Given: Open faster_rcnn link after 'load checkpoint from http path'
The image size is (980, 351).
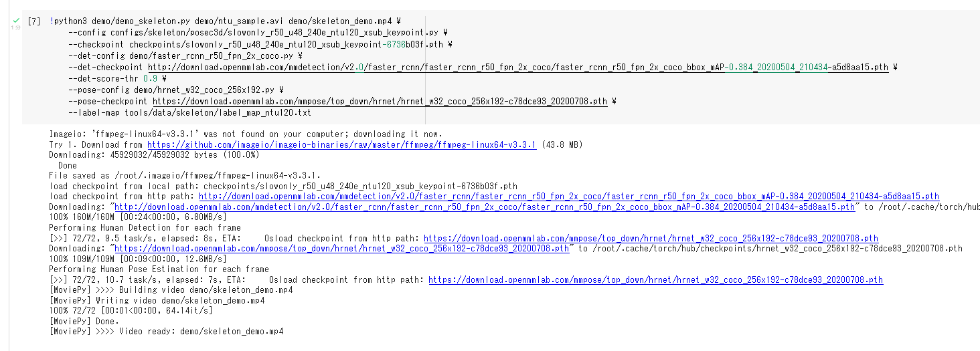Looking at the screenshot, I should [569, 197].
